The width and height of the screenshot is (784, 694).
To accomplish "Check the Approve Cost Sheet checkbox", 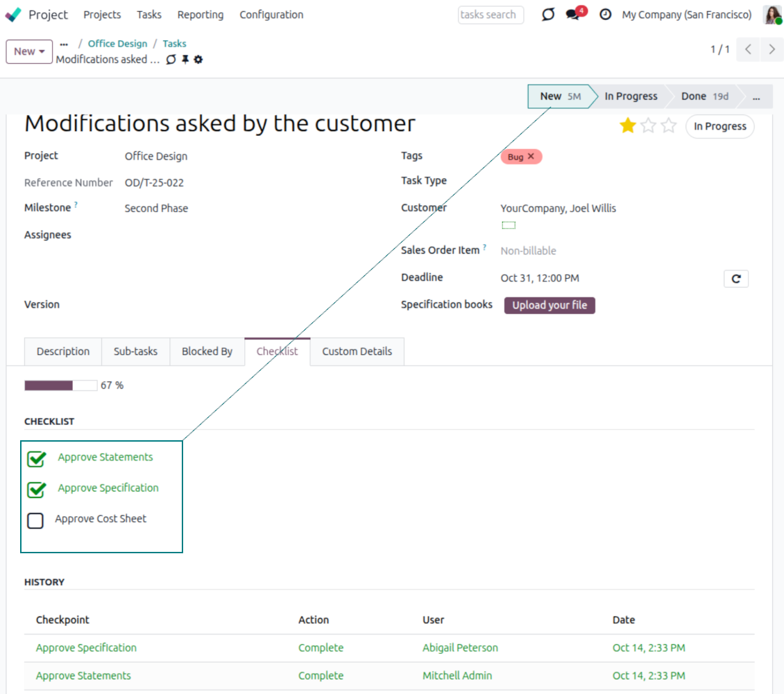I will click(x=35, y=520).
